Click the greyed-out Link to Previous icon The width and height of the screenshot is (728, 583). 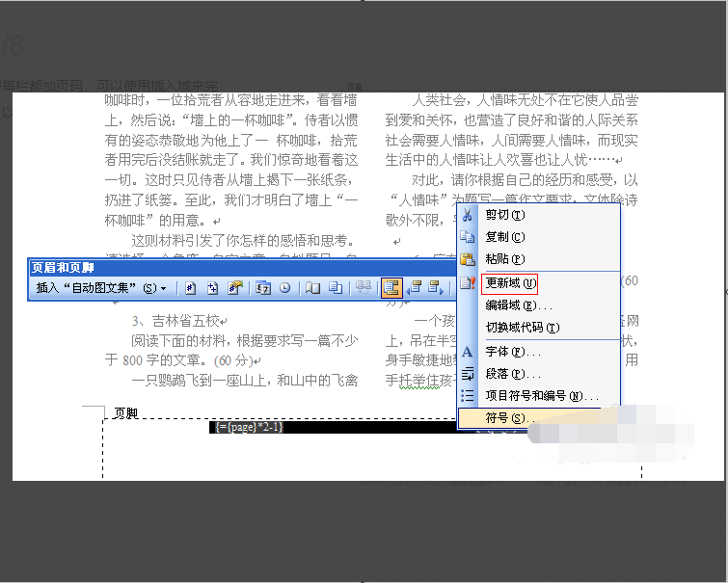tap(364, 288)
